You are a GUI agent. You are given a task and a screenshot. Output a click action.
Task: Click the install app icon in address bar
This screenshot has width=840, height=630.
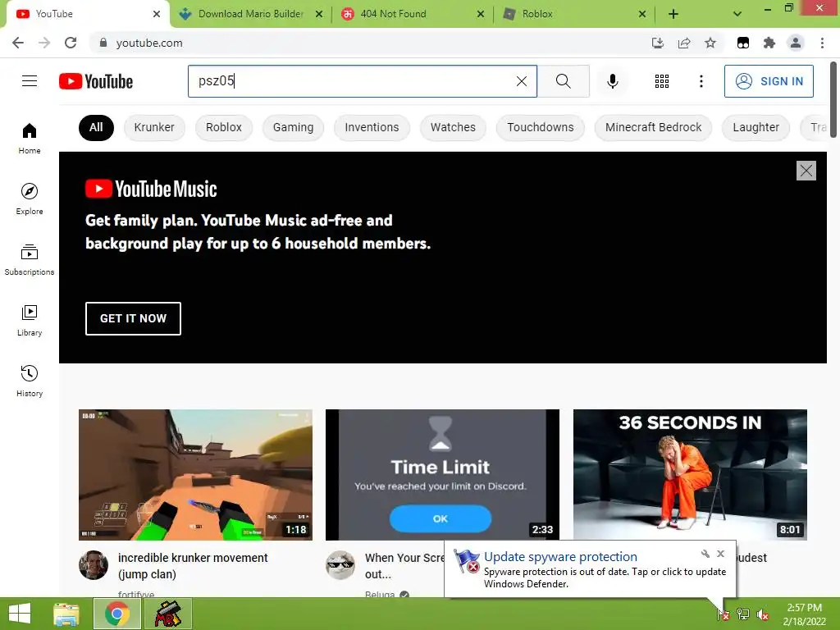pyautogui.click(x=658, y=43)
